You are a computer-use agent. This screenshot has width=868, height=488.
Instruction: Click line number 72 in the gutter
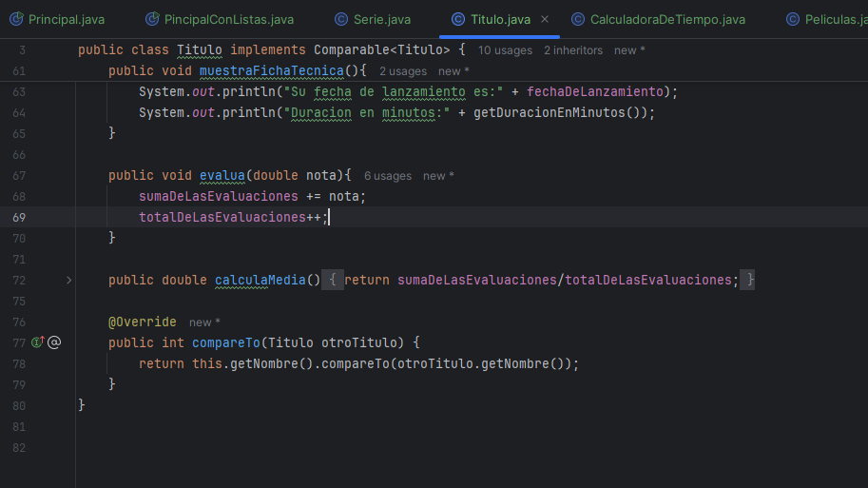tap(19, 281)
